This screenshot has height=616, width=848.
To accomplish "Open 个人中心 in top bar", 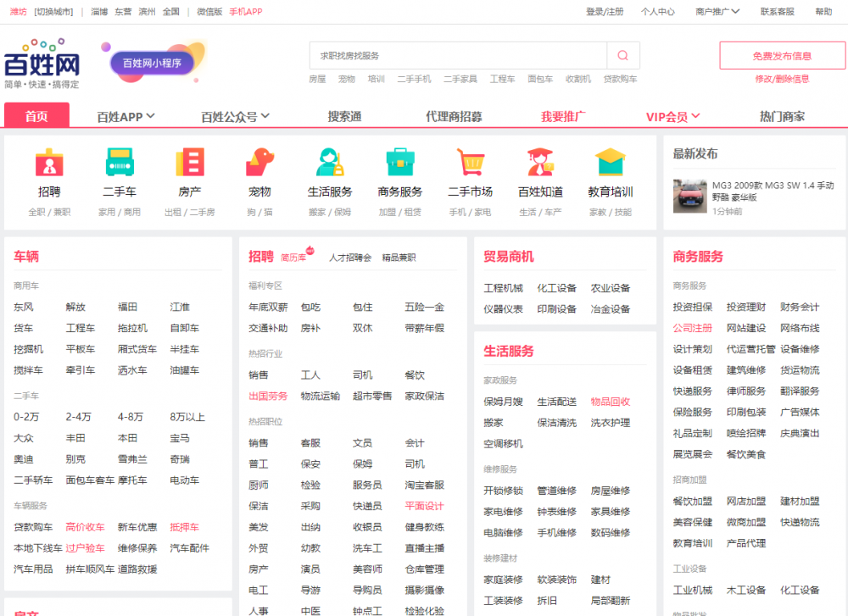I will click(658, 11).
